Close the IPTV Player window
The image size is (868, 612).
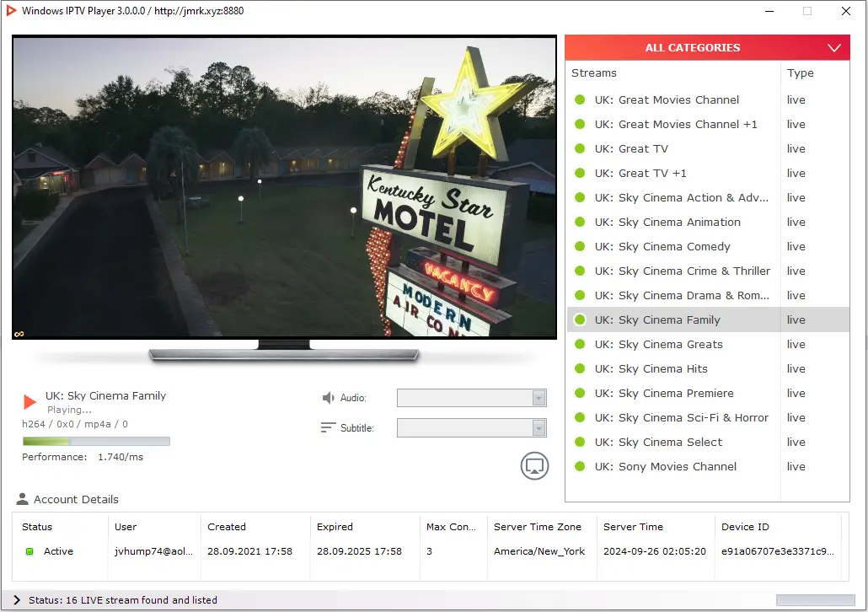pos(846,11)
